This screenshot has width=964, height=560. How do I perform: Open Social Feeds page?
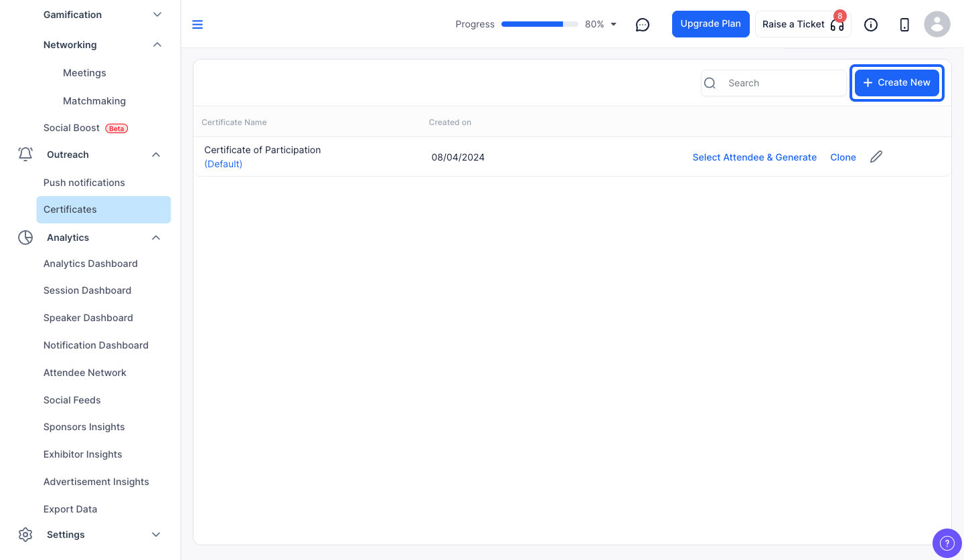[x=72, y=400]
